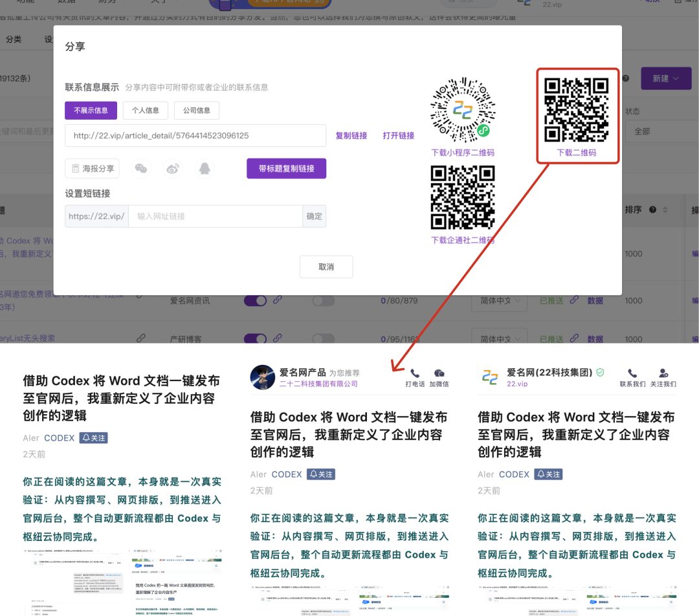Click the 下载二维码 link
The image size is (699, 616).
point(577,153)
